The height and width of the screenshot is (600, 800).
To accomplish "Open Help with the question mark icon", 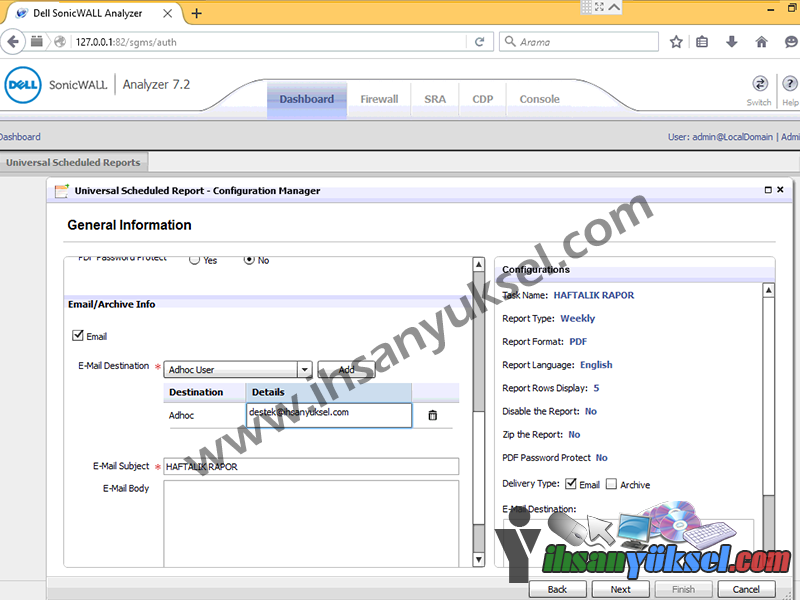I will pyautogui.click(x=789, y=84).
